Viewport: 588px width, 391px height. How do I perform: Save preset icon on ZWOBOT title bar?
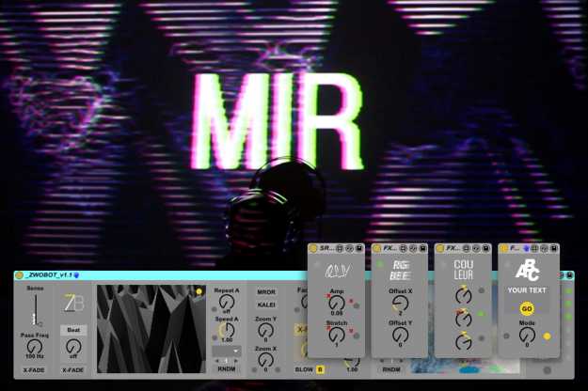pyautogui.click(x=569, y=275)
